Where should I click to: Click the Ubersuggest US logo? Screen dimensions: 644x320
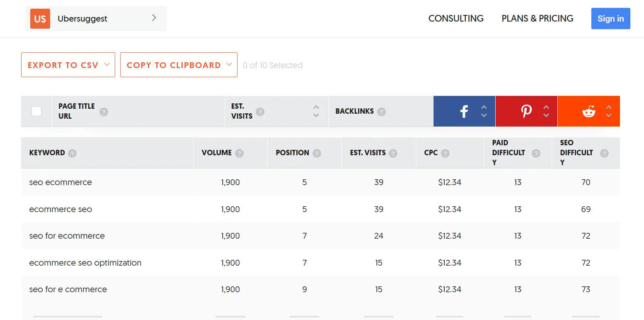point(40,18)
